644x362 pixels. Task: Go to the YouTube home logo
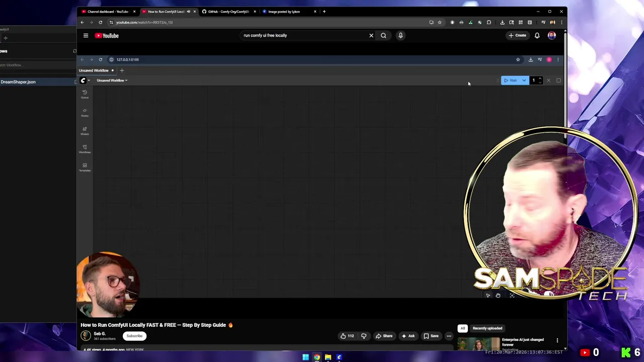[x=107, y=36]
